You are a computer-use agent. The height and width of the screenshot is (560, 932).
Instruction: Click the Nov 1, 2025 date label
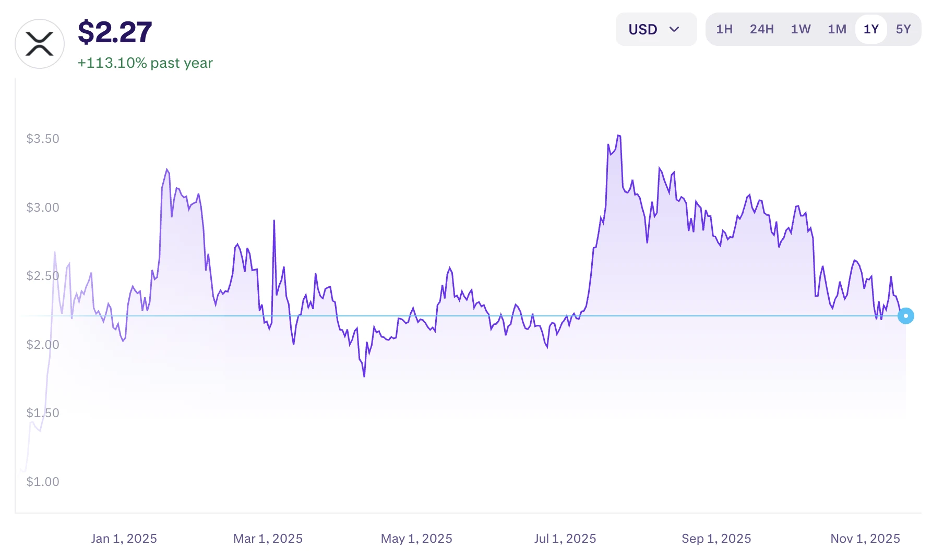tap(865, 538)
